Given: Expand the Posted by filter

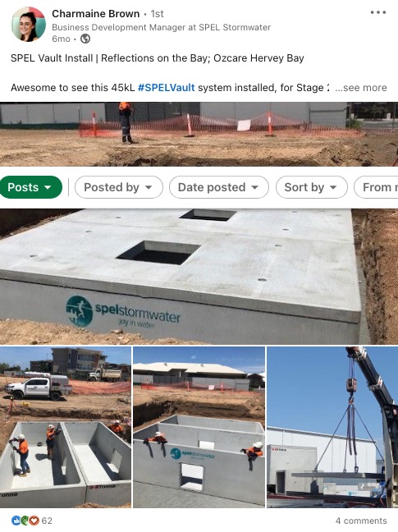Looking at the screenshot, I should pos(119,187).
